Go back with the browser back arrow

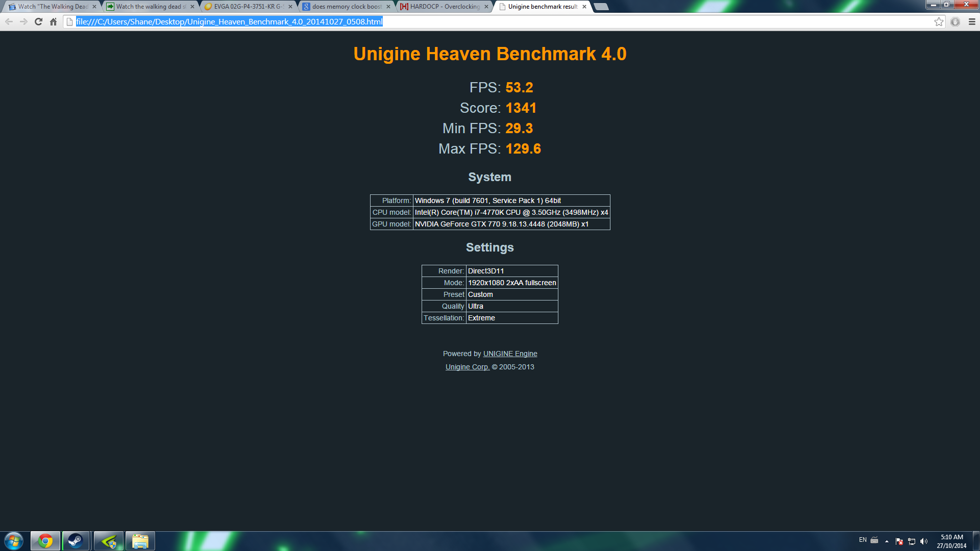[x=9, y=22]
